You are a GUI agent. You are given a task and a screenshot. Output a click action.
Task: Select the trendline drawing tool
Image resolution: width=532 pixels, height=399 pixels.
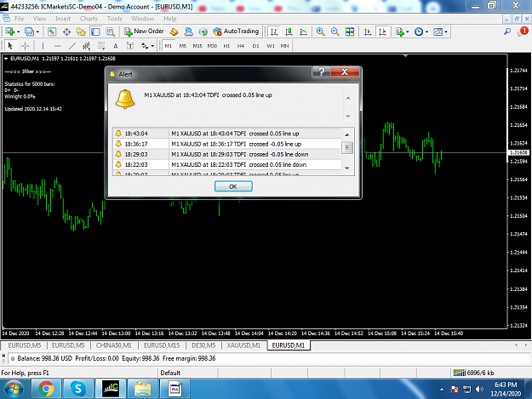point(72,46)
